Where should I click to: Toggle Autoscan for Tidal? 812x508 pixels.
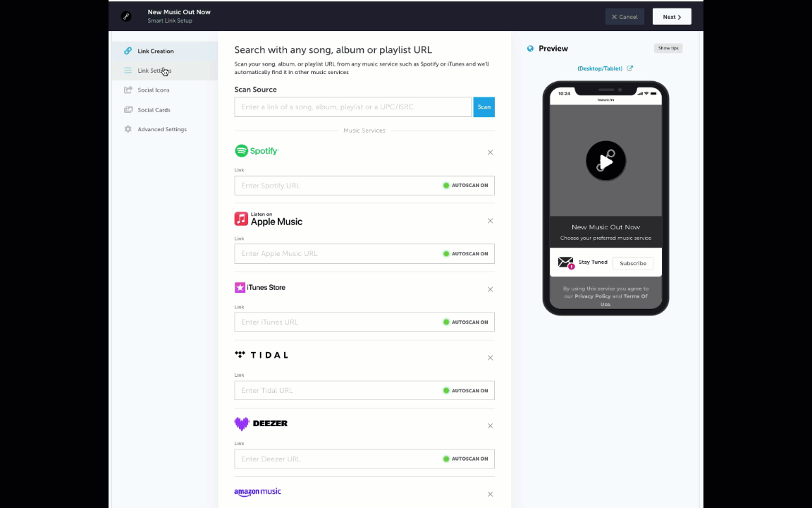point(465,390)
